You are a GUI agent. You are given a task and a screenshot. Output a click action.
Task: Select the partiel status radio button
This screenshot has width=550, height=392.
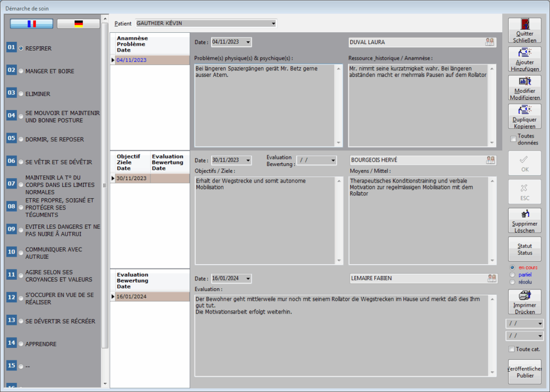[x=512, y=274]
